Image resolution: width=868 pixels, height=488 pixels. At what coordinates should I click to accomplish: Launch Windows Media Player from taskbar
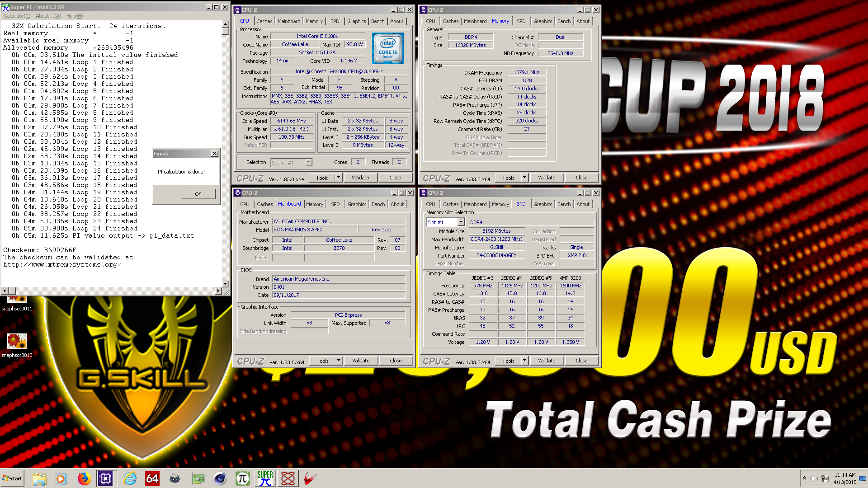coord(61,479)
